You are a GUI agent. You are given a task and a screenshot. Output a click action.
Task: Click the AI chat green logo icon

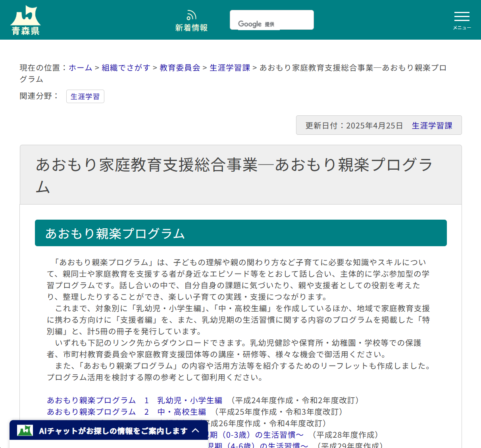25,430
